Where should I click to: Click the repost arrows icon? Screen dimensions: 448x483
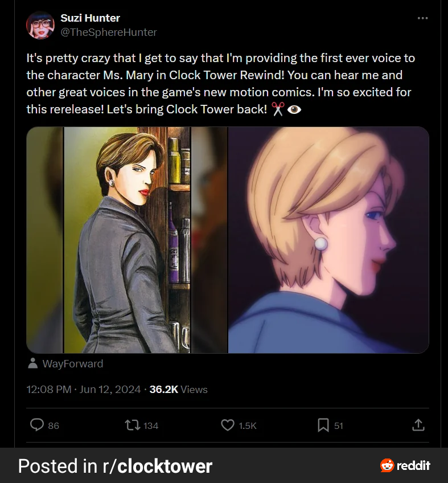(131, 425)
